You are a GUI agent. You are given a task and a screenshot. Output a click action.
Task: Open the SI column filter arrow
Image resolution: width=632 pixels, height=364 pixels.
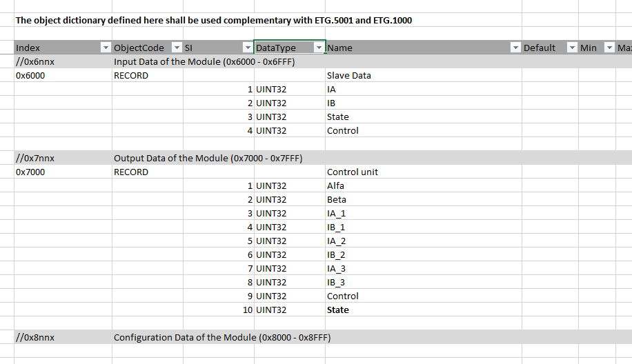tap(248, 48)
